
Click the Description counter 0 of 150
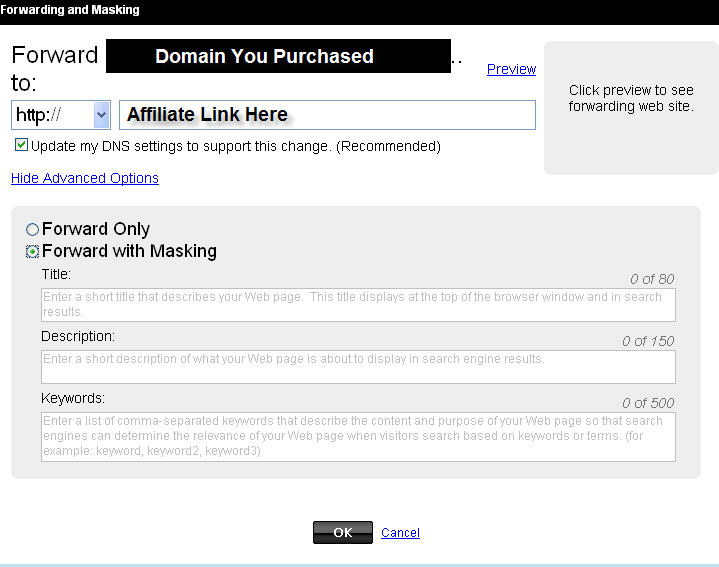click(647, 341)
